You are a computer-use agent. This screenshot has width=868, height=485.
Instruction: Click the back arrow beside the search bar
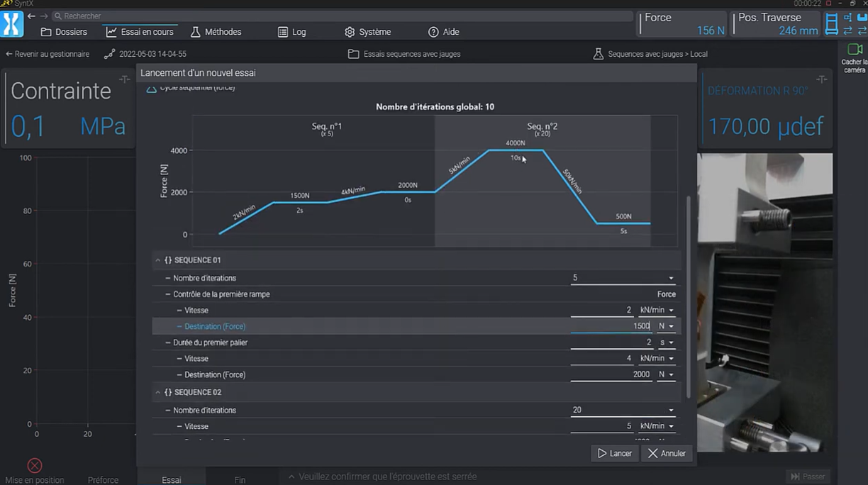click(31, 16)
